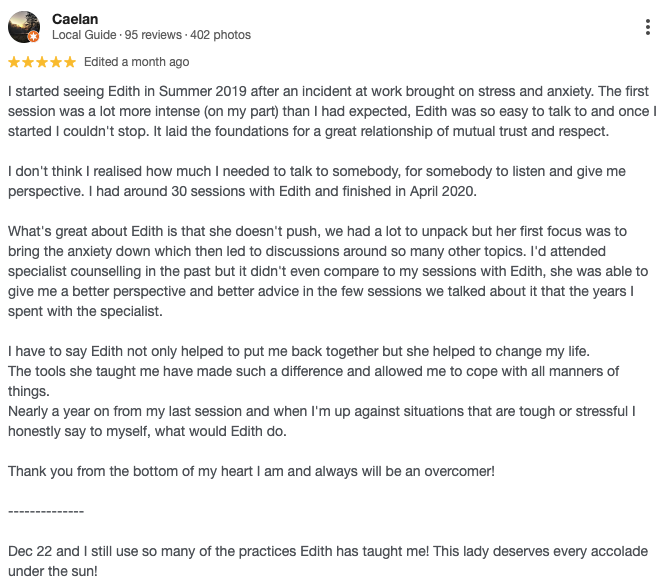This screenshot has width=664, height=585.
Task: Click the second gold rating star
Action: pos(28,62)
